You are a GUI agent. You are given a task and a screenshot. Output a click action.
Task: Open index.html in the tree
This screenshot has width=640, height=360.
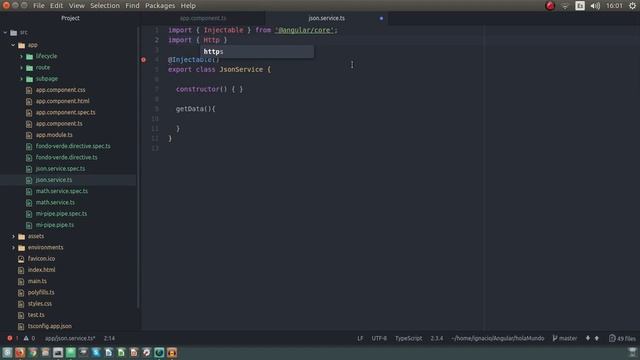click(x=41, y=270)
